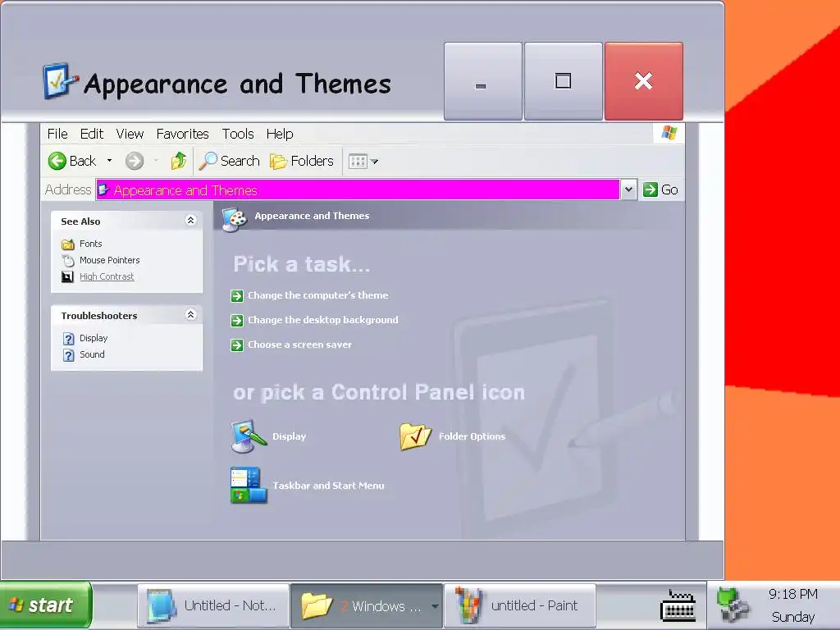Click the green Back arrow icon
This screenshot has width=840, height=630.
coord(57,161)
